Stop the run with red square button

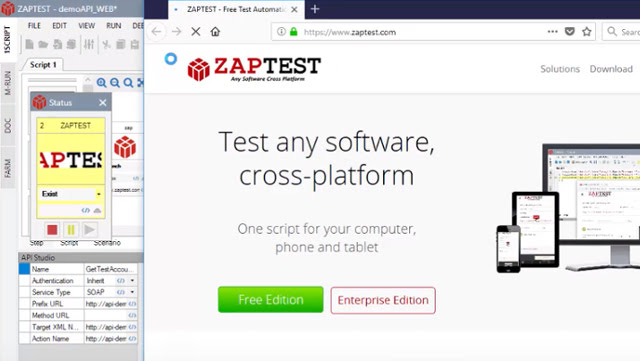[x=52, y=230]
